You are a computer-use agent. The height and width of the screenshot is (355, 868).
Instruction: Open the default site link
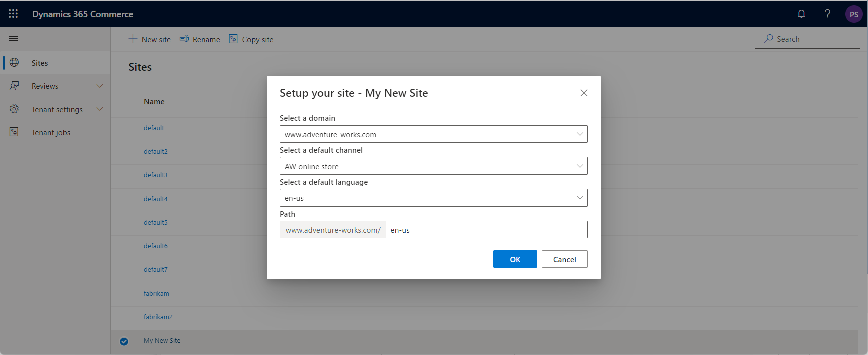tap(154, 128)
